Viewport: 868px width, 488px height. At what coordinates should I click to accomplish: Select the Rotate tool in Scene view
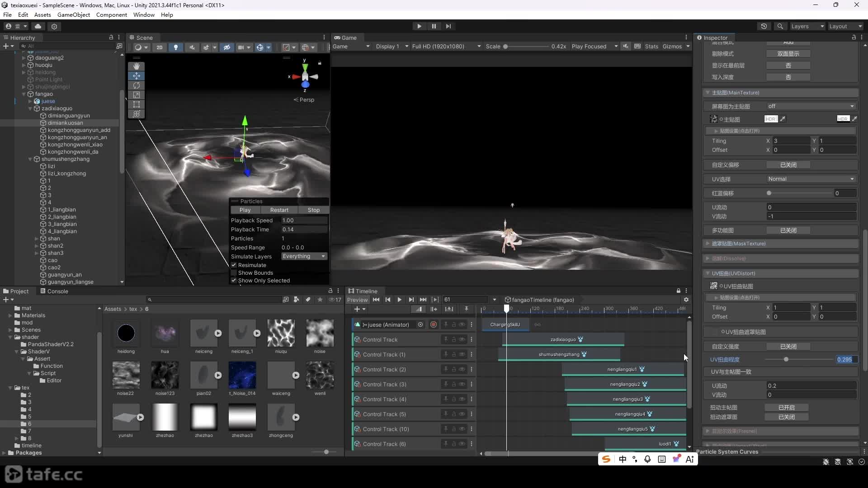pyautogui.click(x=136, y=85)
